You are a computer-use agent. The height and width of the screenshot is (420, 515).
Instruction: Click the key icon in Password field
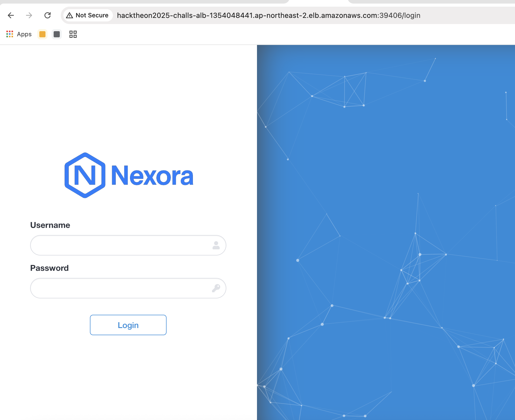coord(216,288)
